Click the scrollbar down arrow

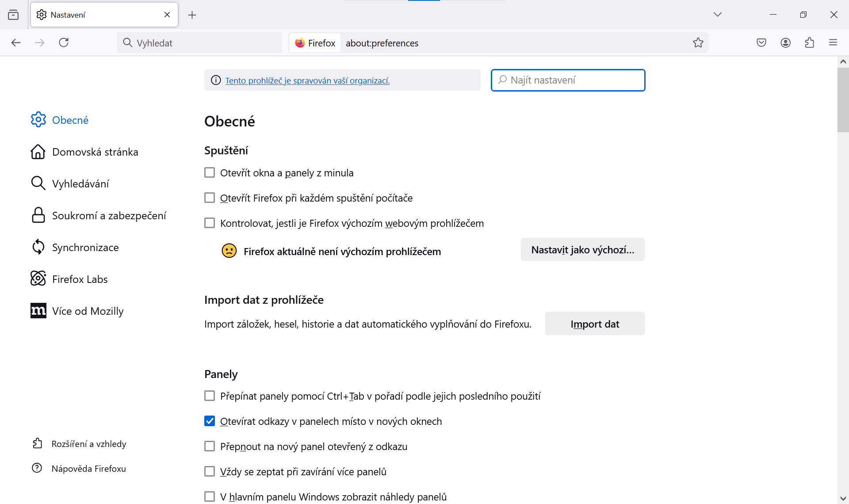[843, 498]
